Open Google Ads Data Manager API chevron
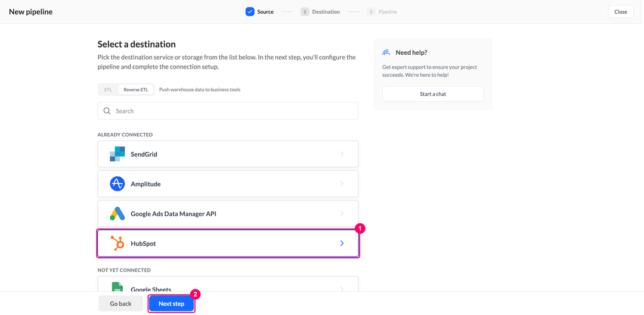The image size is (644, 315). click(x=342, y=214)
